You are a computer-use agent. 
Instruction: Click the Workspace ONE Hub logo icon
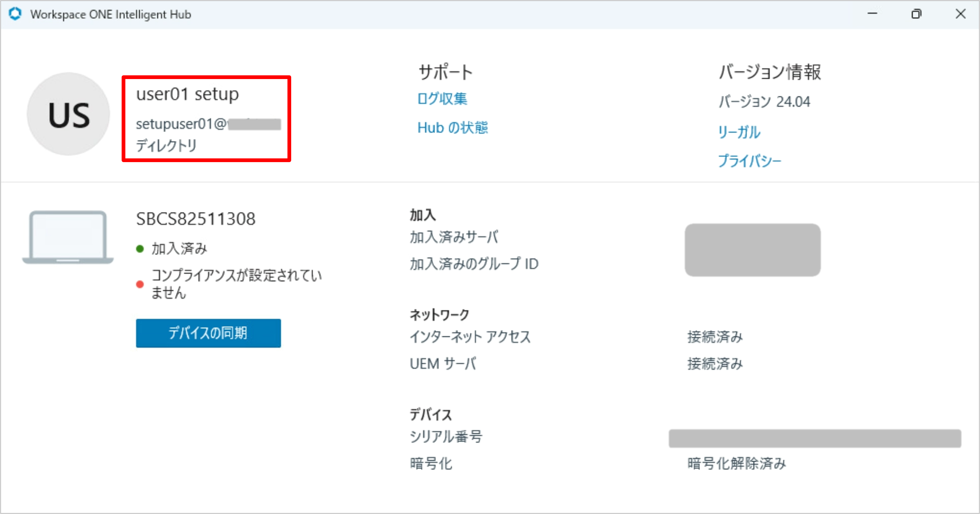pos(15,14)
